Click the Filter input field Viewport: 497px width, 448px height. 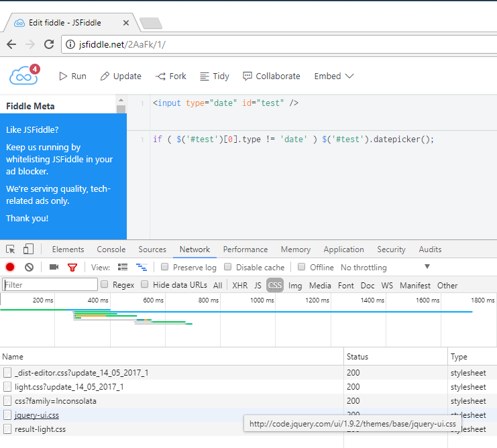coord(50,284)
